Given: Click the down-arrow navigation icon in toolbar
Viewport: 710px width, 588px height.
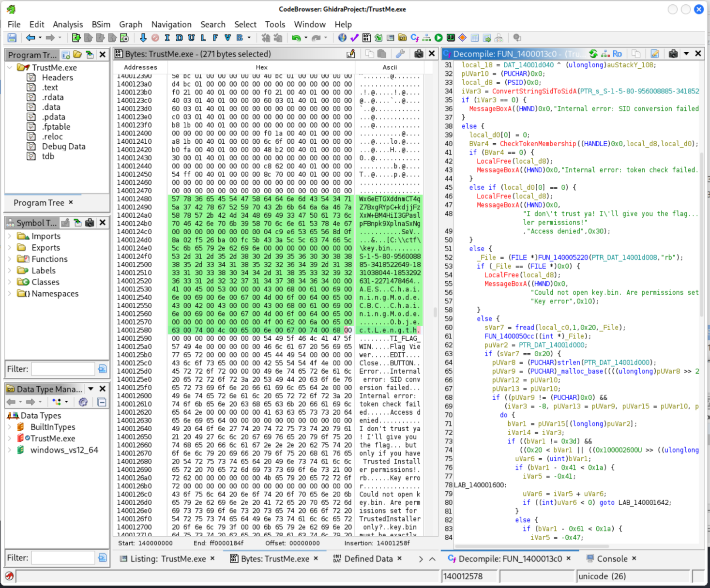Looking at the screenshot, I should tap(143, 38).
